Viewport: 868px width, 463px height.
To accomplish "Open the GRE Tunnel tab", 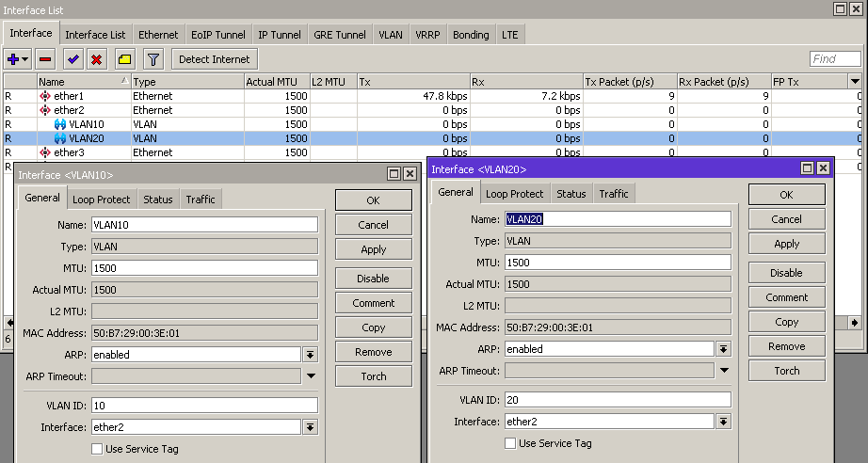I will pos(340,34).
